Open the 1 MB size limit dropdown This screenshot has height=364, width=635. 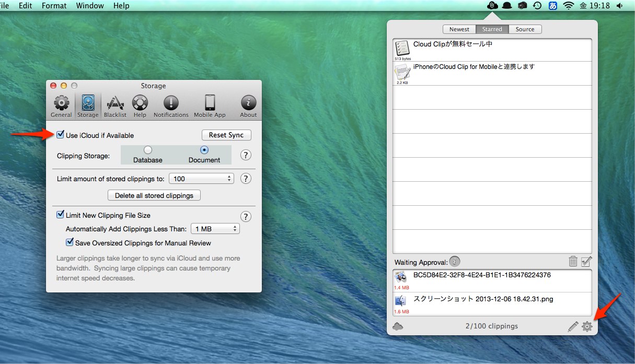point(215,229)
